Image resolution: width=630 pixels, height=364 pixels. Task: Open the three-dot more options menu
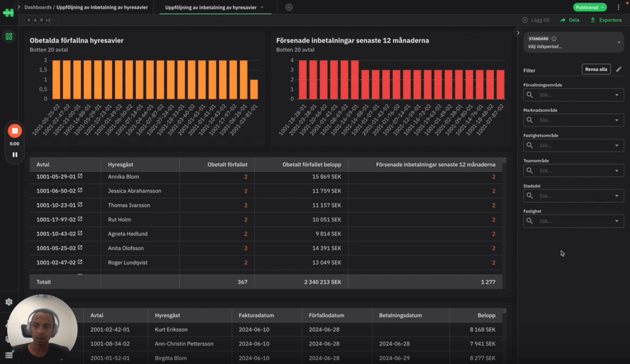click(618, 7)
